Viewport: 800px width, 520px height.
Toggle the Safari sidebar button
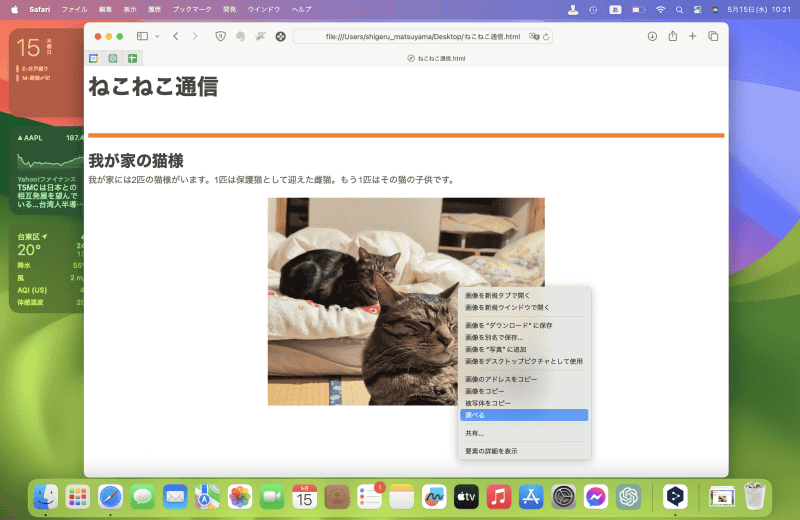point(142,36)
